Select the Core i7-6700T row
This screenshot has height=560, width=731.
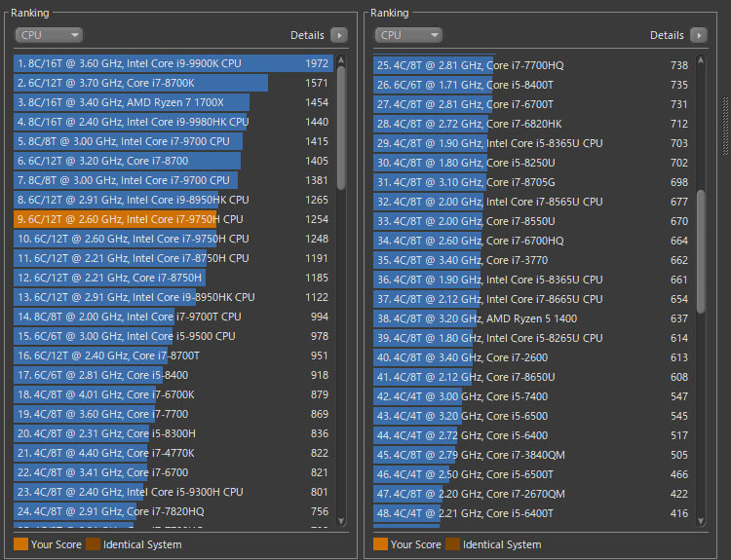click(x=533, y=104)
